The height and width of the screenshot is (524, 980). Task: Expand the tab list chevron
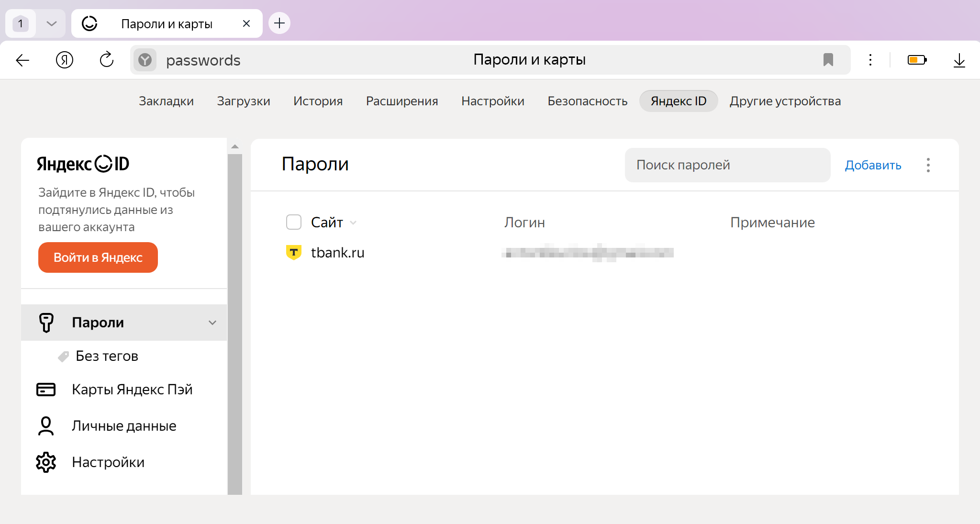[52, 23]
